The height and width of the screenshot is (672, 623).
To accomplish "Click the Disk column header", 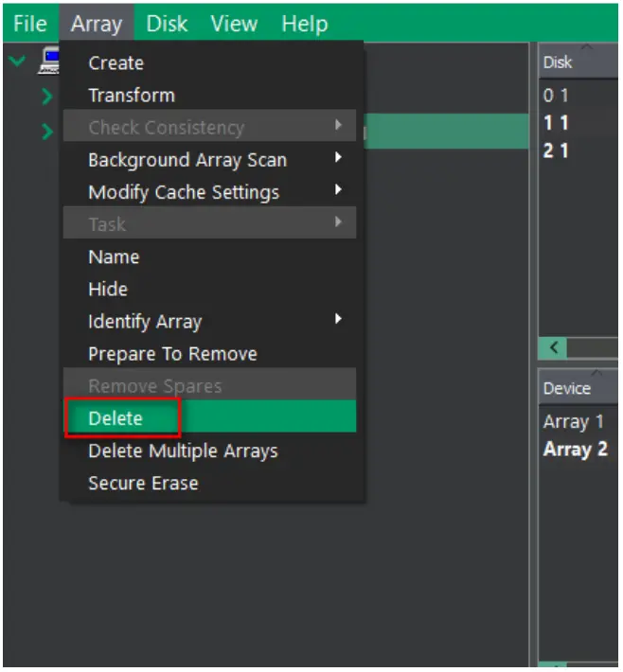I will coord(559,62).
